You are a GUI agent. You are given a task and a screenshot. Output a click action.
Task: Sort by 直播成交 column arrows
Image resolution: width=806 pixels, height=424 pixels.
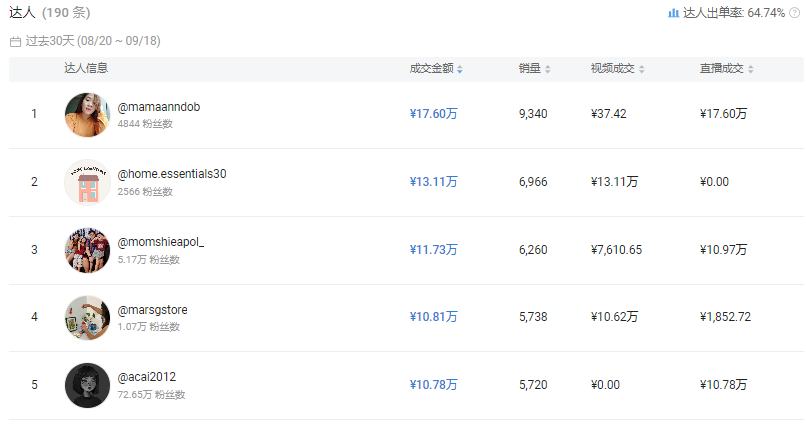tap(751, 69)
